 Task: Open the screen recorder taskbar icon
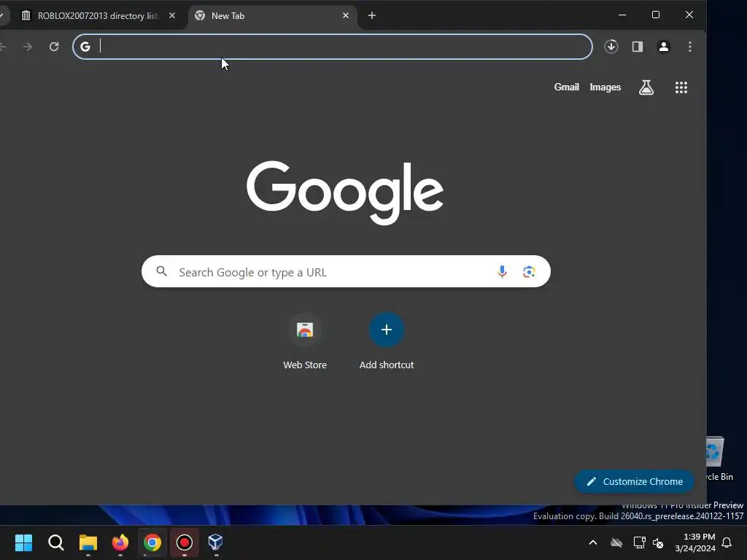tap(185, 542)
